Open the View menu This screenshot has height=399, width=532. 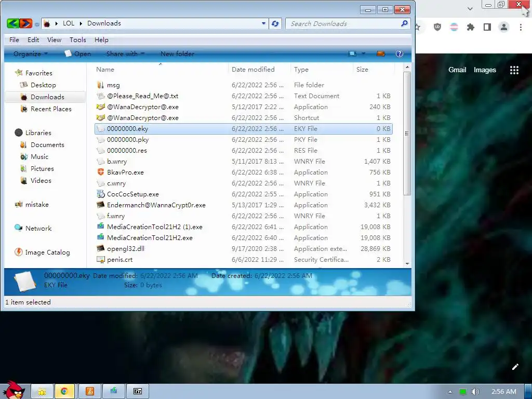click(54, 39)
